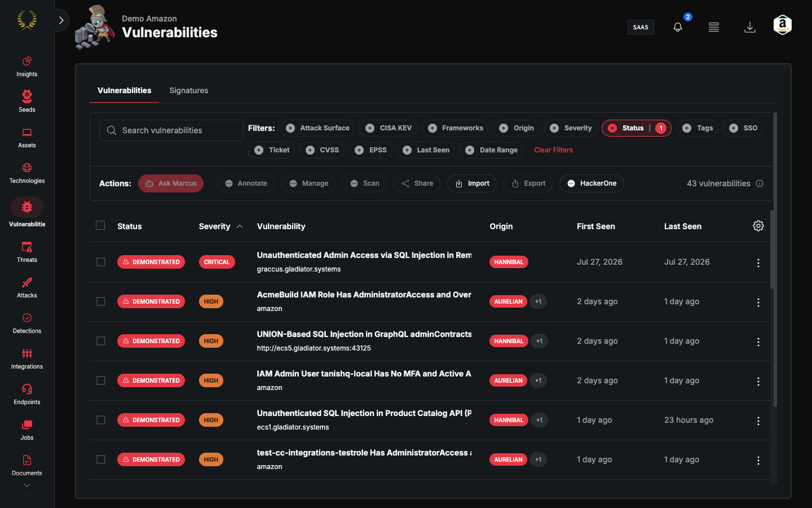812x508 pixels.
Task: Open the Origin filter dropdown
Action: coord(517,128)
